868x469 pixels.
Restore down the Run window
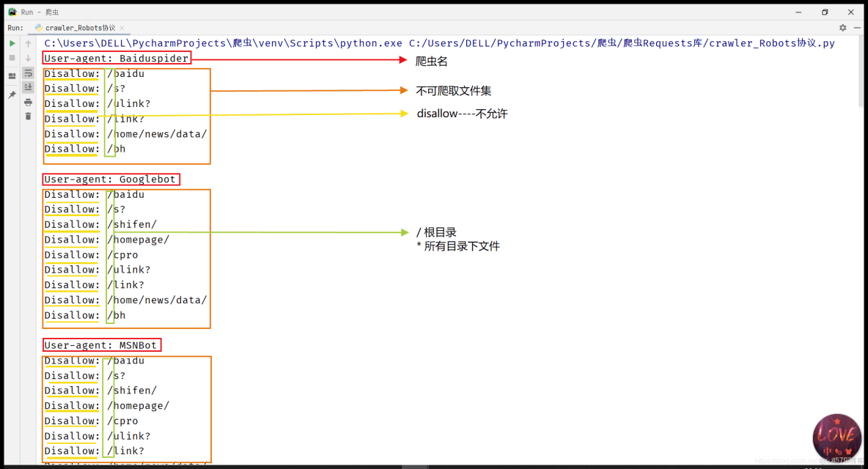825,12
